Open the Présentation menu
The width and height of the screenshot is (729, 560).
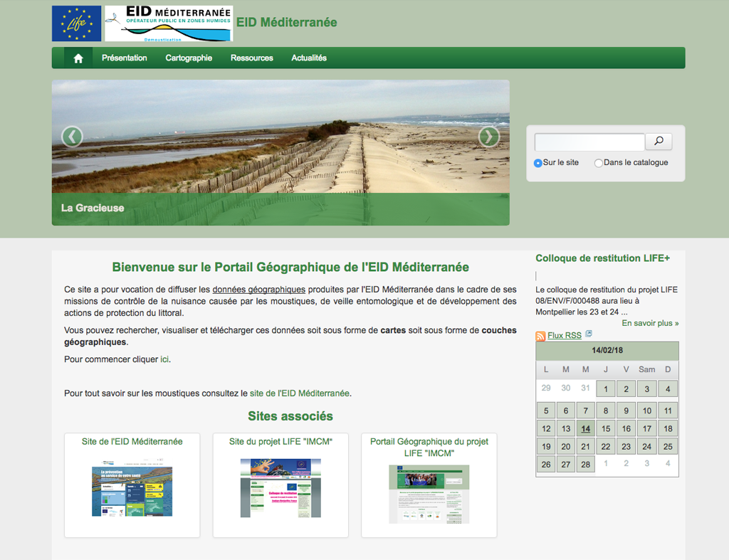point(125,58)
